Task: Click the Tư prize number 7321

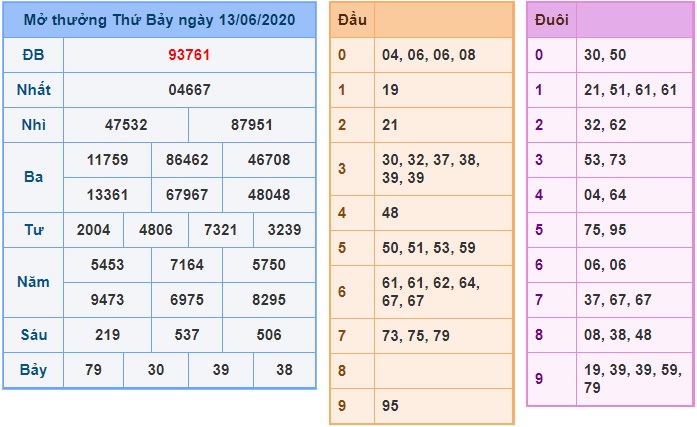Action: pyautogui.click(x=220, y=230)
